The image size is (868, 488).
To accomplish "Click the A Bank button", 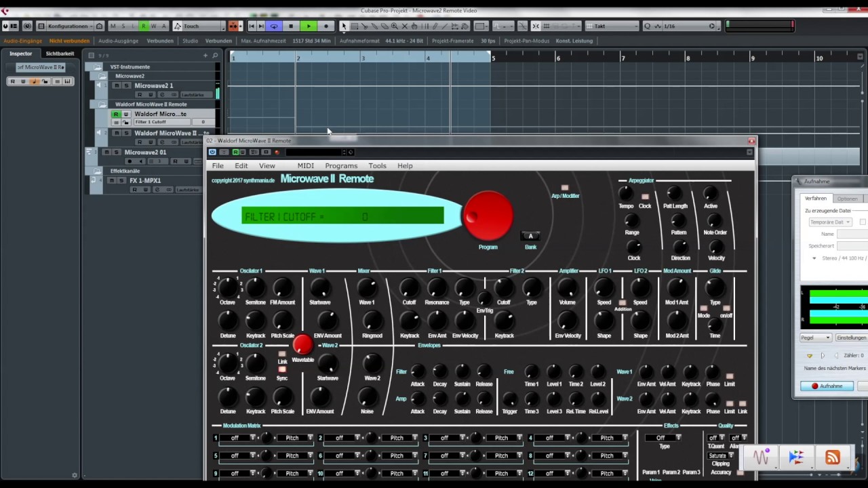I will (x=530, y=236).
